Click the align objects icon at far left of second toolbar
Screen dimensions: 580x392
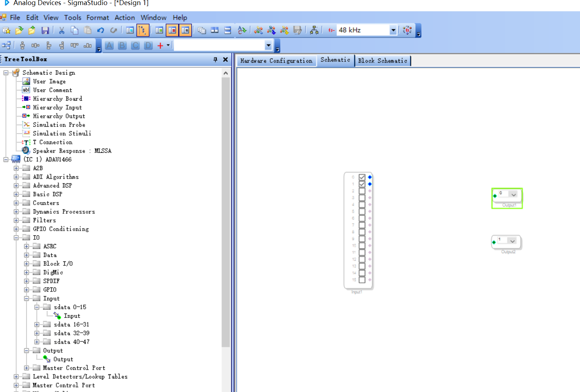coord(6,46)
